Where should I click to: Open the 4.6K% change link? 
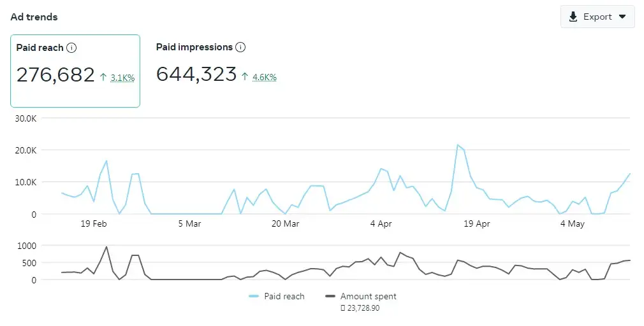[264, 77]
